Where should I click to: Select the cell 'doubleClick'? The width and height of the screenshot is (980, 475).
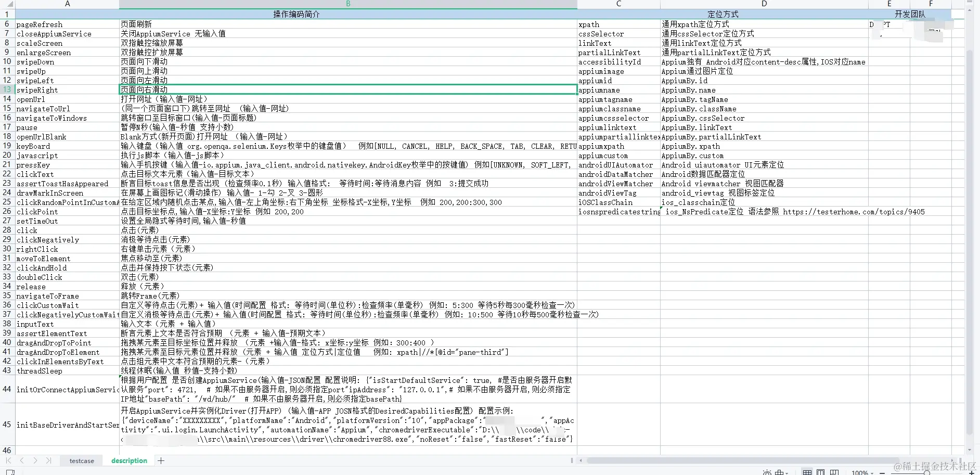point(67,277)
